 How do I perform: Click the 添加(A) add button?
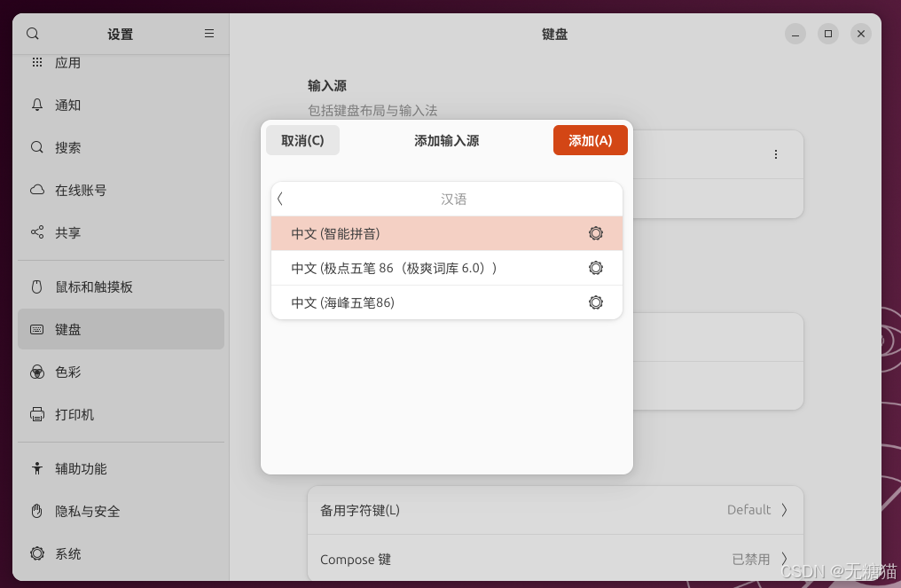[590, 140]
